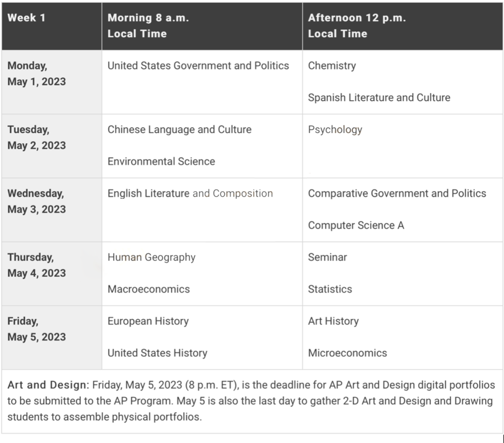
Task: Click the Art and Design note heading
Action: pyautogui.click(x=48, y=385)
